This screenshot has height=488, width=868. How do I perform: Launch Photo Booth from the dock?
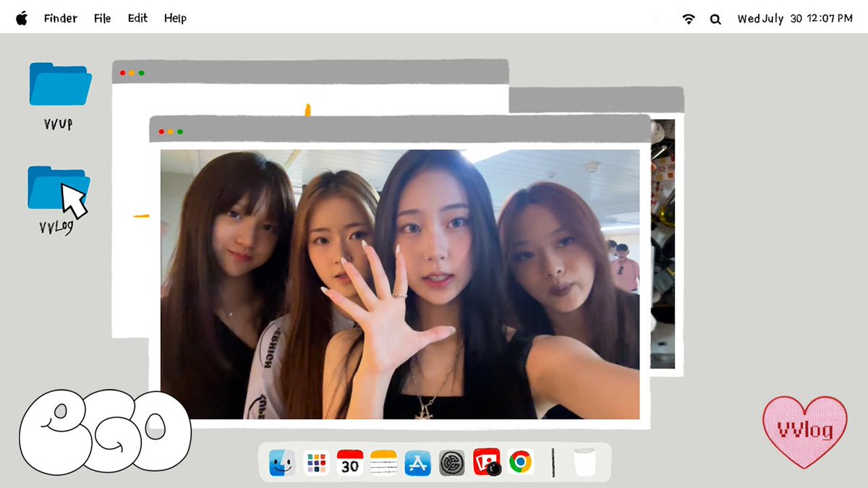point(486,463)
